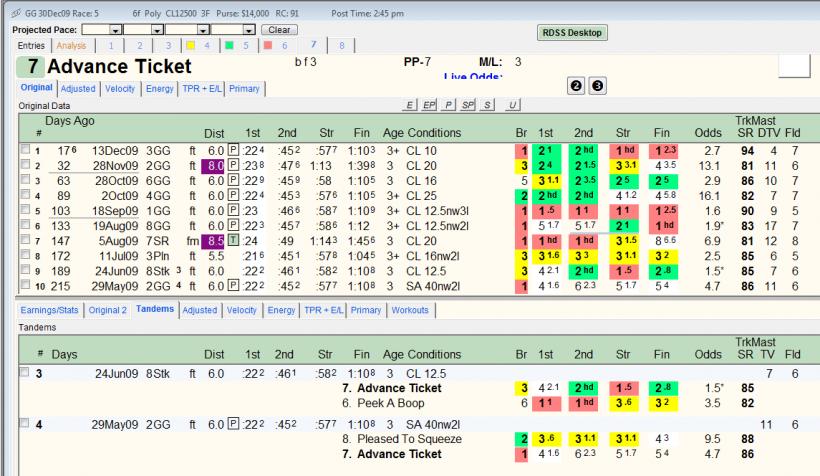This screenshot has height=476, width=820.
Task: Open the Original 2 tab
Action: pyautogui.click(x=108, y=310)
